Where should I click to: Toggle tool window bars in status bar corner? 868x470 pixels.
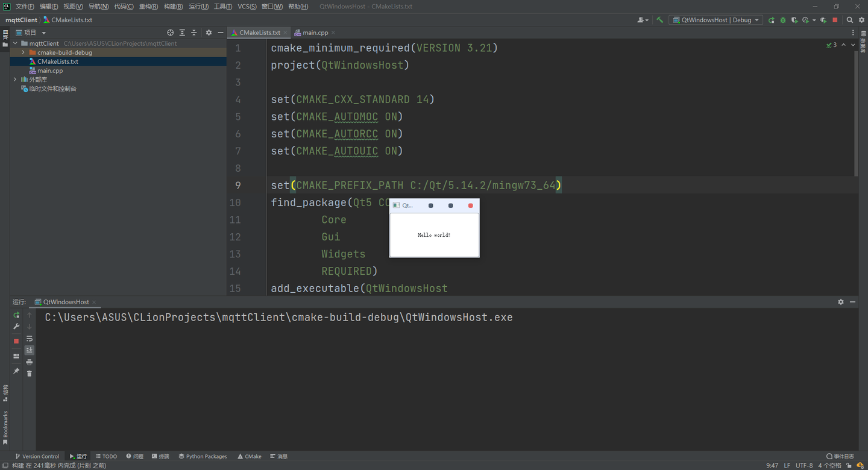(5, 465)
